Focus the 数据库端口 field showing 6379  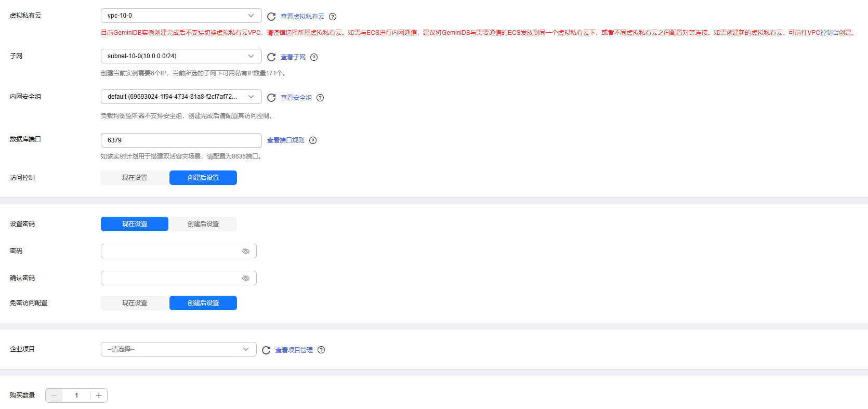(181, 140)
